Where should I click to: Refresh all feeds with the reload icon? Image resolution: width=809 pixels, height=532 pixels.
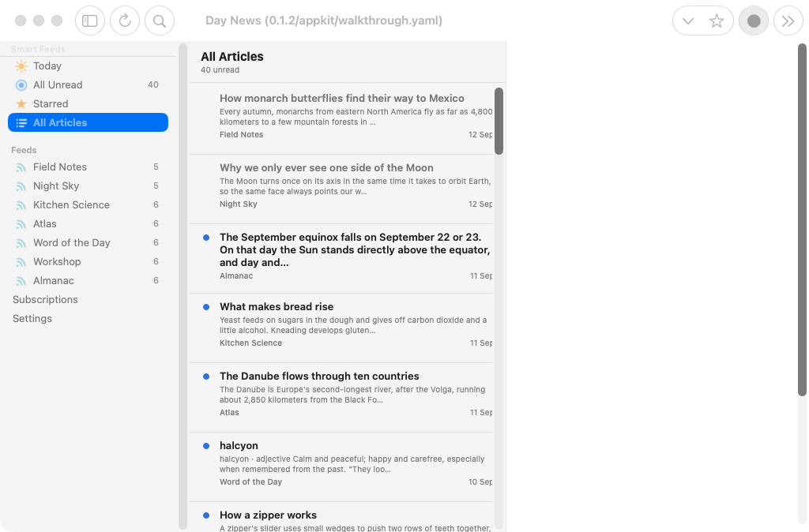[x=125, y=21]
